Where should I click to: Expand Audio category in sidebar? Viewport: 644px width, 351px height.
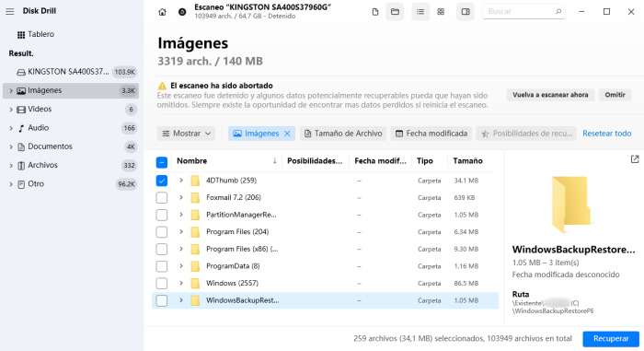point(11,128)
